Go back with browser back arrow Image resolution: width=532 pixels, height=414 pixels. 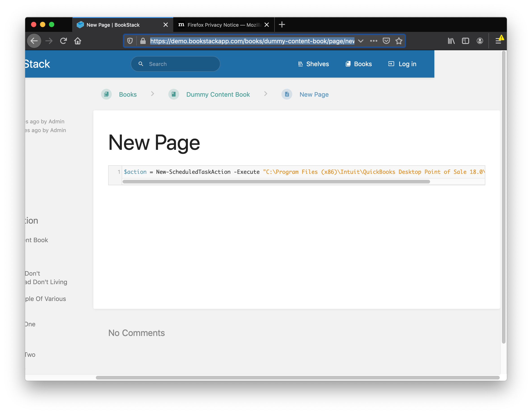[x=34, y=41]
